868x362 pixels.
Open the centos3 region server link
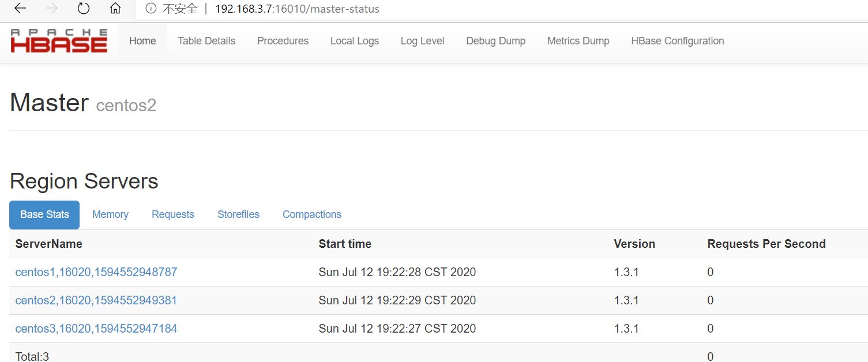(96, 329)
